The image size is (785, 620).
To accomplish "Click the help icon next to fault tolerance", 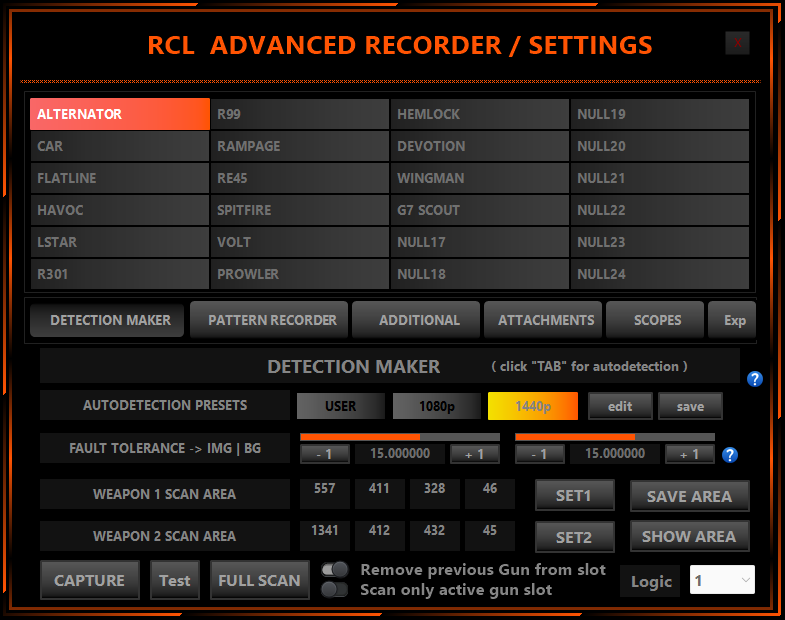I will (730, 455).
